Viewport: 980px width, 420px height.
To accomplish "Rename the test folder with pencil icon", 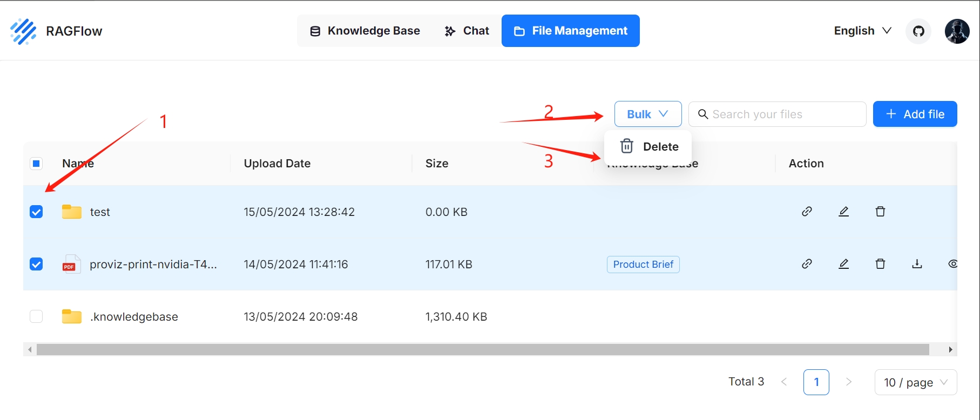I will [x=843, y=212].
